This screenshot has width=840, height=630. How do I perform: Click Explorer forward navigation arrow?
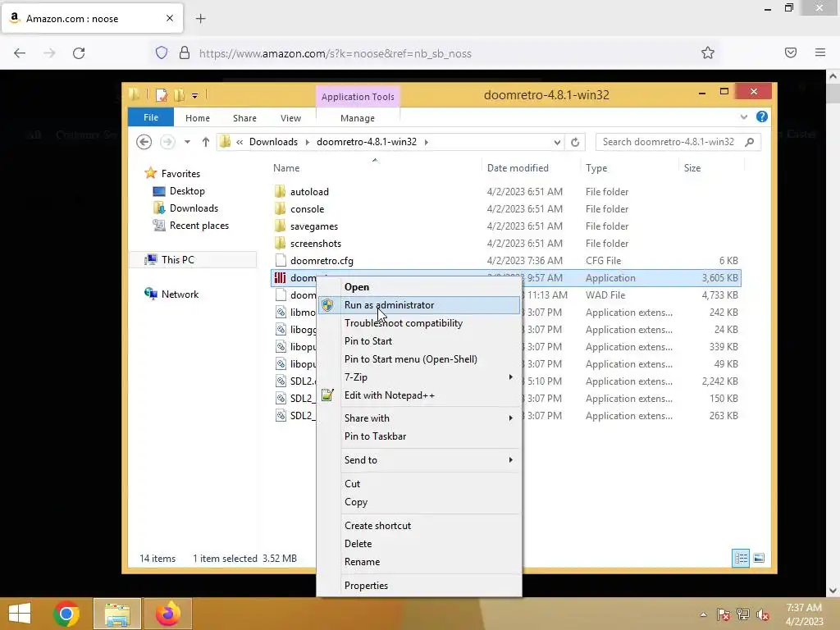click(167, 142)
